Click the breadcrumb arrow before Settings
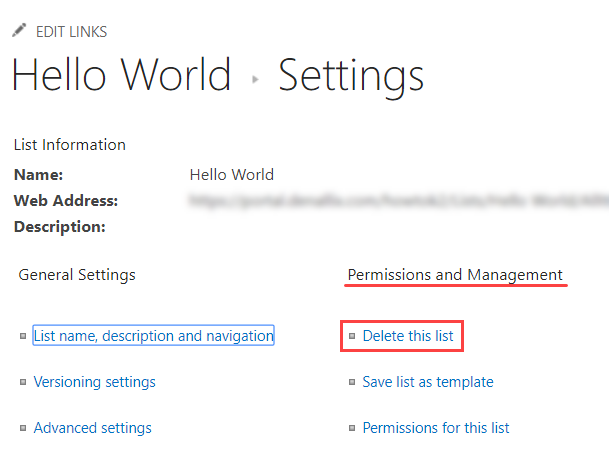This screenshot has height=450, width=609. [255, 79]
